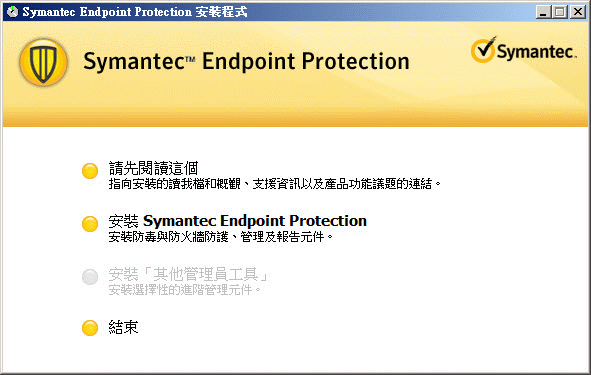The height and width of the screenshot is (375, 591).
Task: Click the installer icon in the title bar
Action: [12, 12]
